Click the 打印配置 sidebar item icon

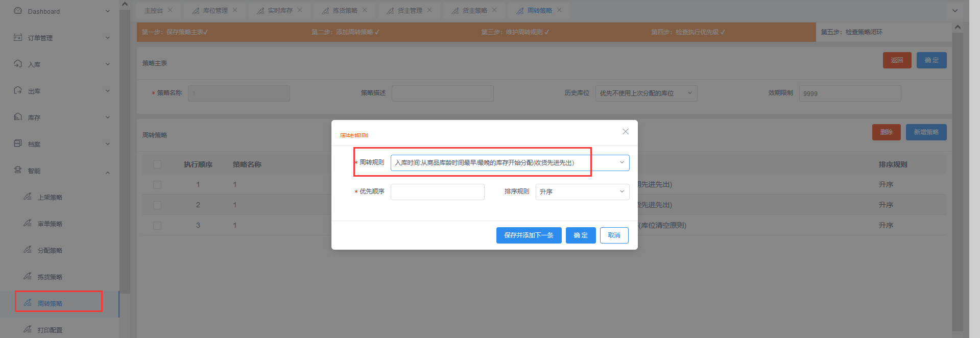pos(28,329)
